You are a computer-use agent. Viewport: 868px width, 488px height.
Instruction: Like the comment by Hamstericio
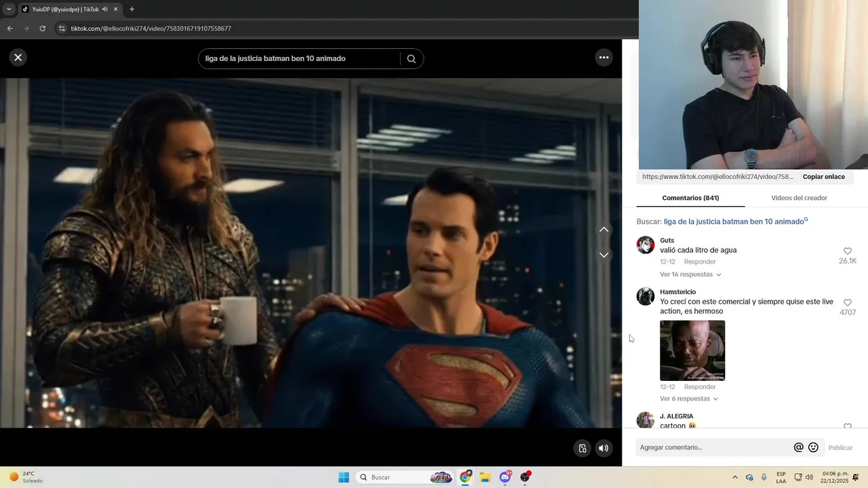pyautogui.click(x=847, y=303)
